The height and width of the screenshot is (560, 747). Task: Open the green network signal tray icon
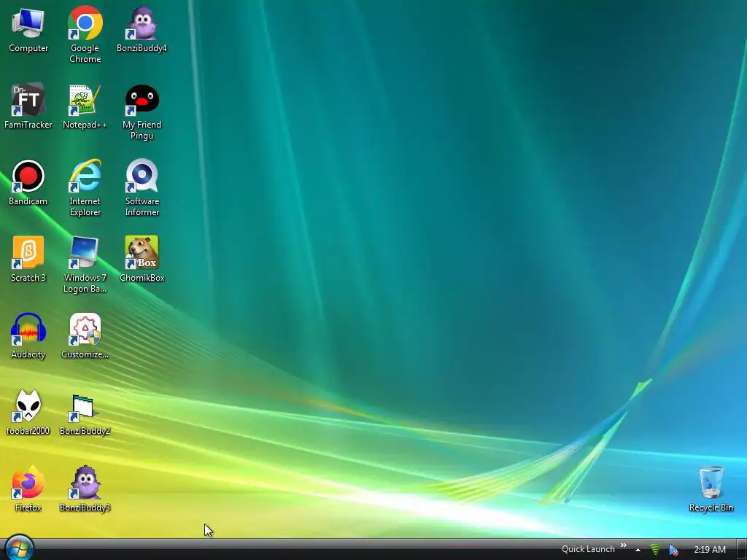[x=656, y=550]
